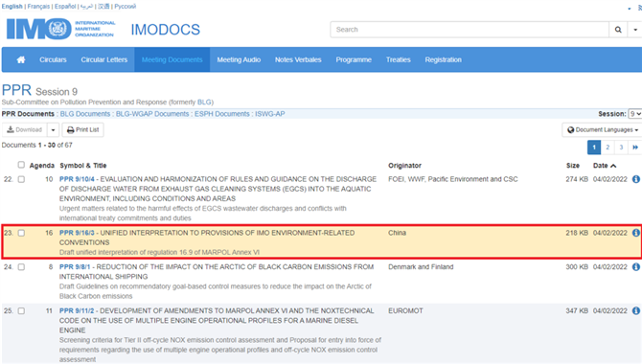Open info icon for PPR 9/16/3
The width and height of the screenshot is (642, 364).
click(635, 233)
